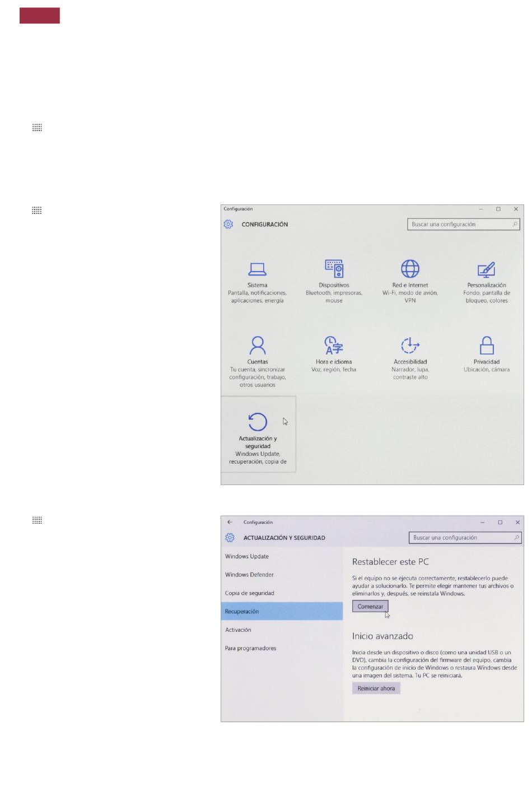Image resolution: width=532 pixels, height=792 pixels.
Task: Click the Comenzar button
Action: [370, 606]
